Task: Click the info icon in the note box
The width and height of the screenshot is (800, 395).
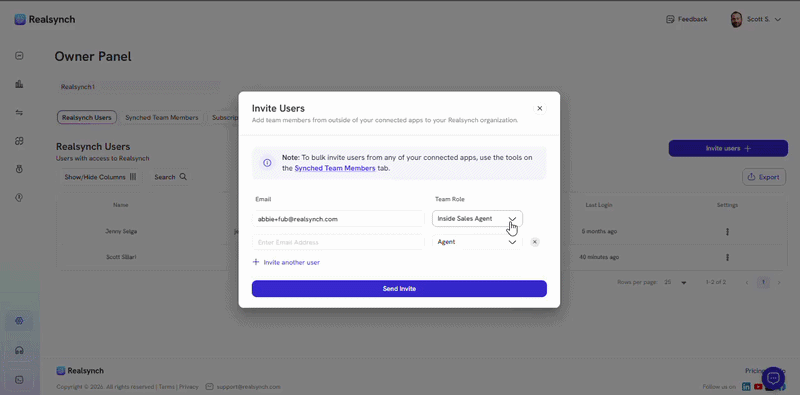Action: pos(267,163)
